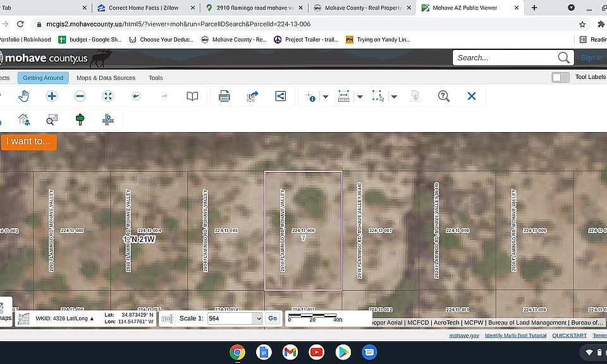
Task: Switch to Maps & Data Sources tab
Action: [x=106, y=78]
